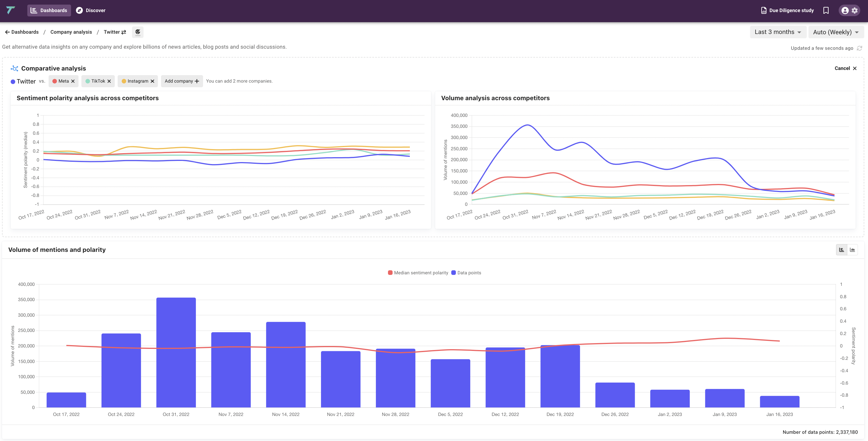The width and height of the screenshot is (868, 441).
Task: Open the Due Diligence study link
Action: [x=787, y=10]
